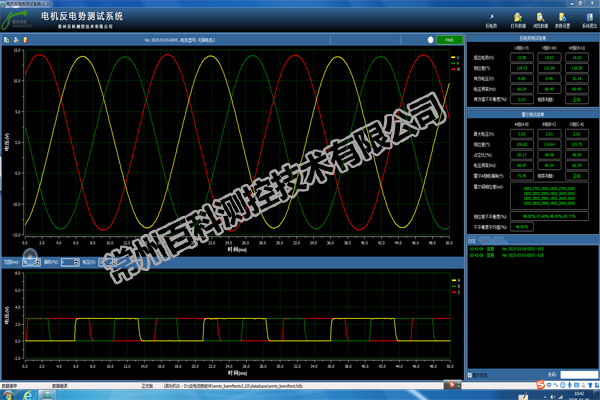Click the offset (%) spinner field
This screenshot has width=600, height=400.
point(67,262)
